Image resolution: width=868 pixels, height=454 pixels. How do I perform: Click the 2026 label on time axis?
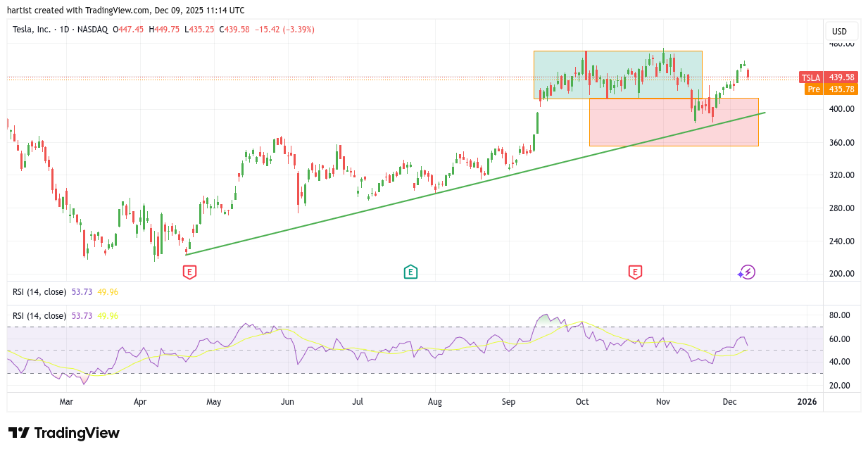click(x=807, y=402)
